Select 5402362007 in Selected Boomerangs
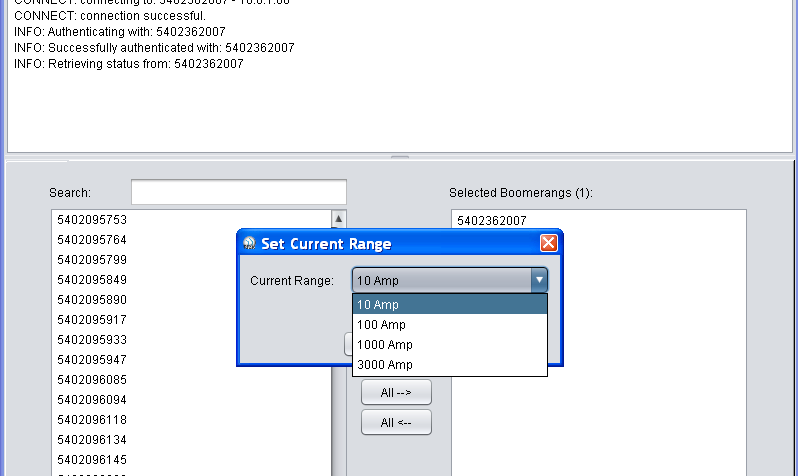This screenshot has width=798, height=476. tap(598, 220)
